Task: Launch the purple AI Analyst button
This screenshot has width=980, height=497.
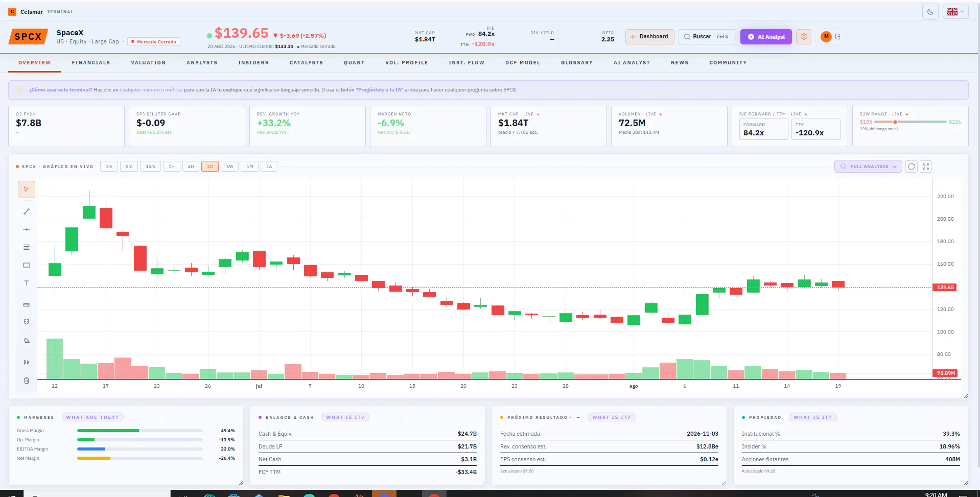Action: pyautogui.click(x=766, y=37)
